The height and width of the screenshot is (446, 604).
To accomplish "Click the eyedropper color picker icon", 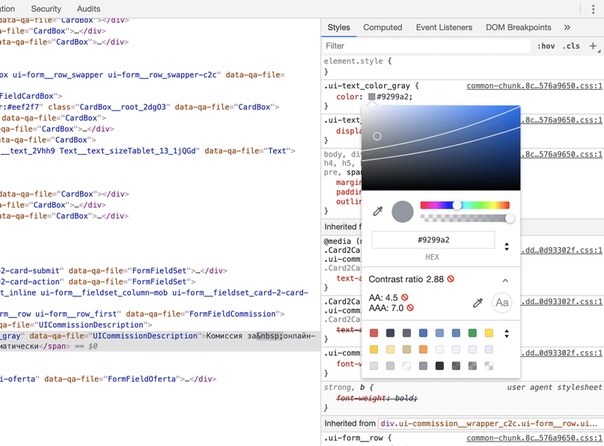I will pos(377,211).
